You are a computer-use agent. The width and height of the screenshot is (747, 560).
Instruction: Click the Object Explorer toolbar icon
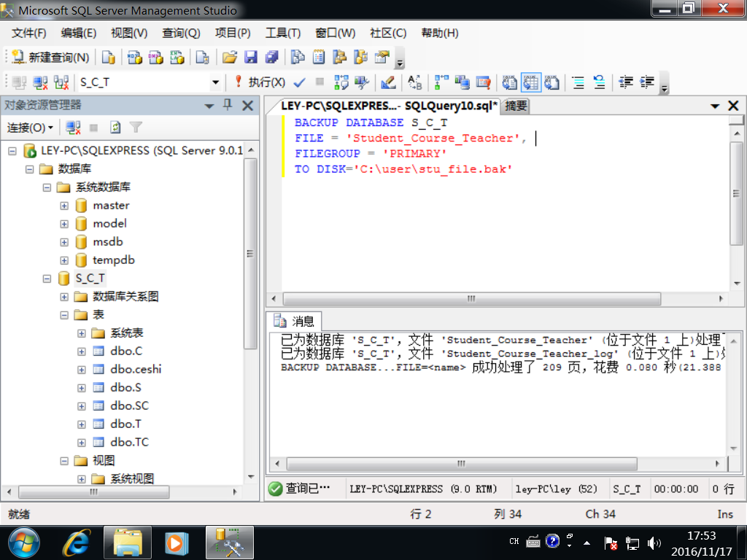click(x=340, y=58)
